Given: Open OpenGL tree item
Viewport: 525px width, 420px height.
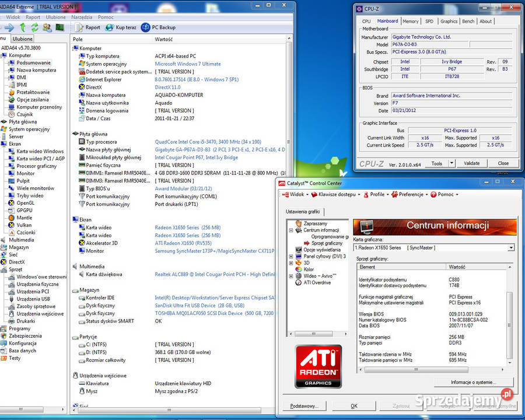Looking at the screenshot, I should [x=26, y=202].
